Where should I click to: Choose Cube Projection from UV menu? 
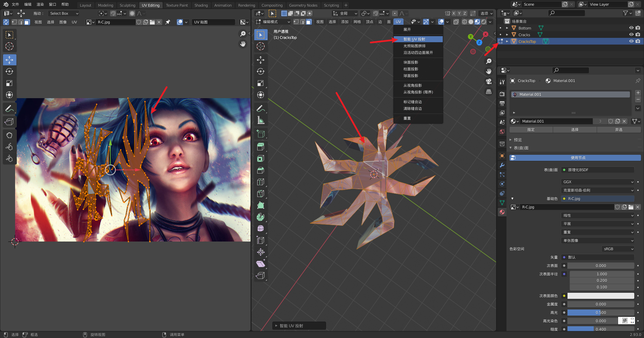point(418,62)
